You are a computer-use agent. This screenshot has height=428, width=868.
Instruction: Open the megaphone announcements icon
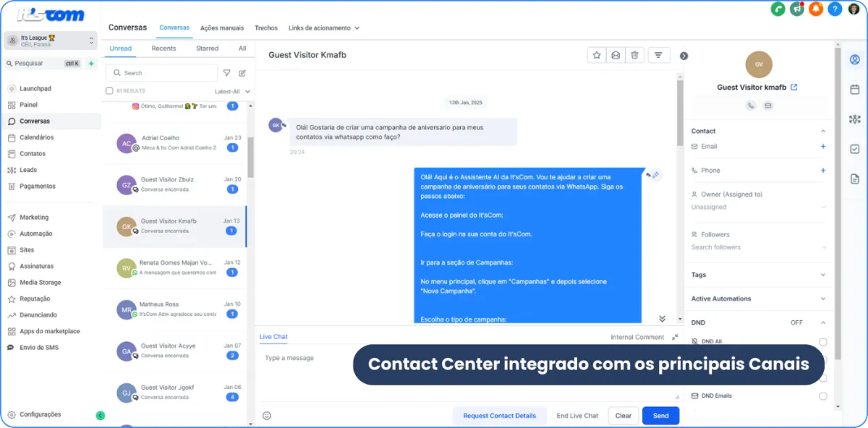797,9
